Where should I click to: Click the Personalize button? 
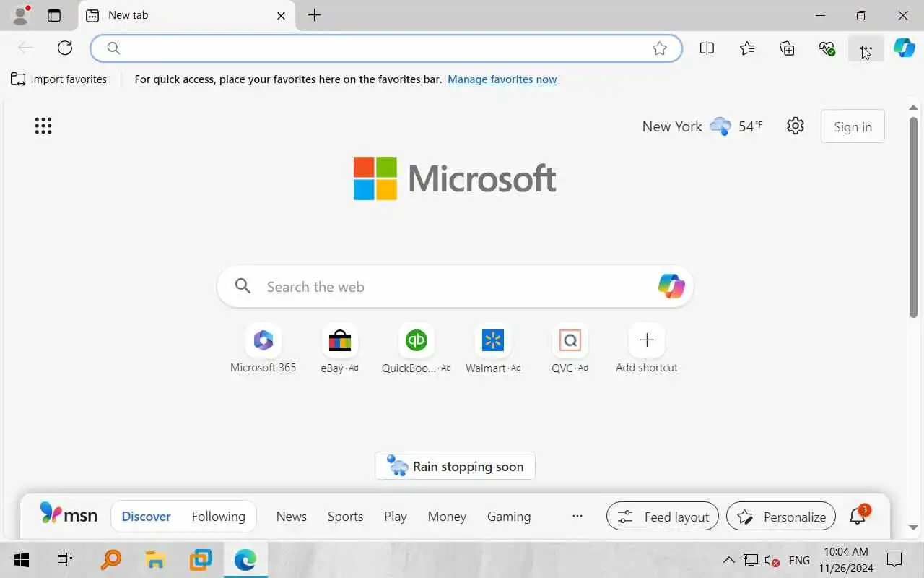(781, 517)
